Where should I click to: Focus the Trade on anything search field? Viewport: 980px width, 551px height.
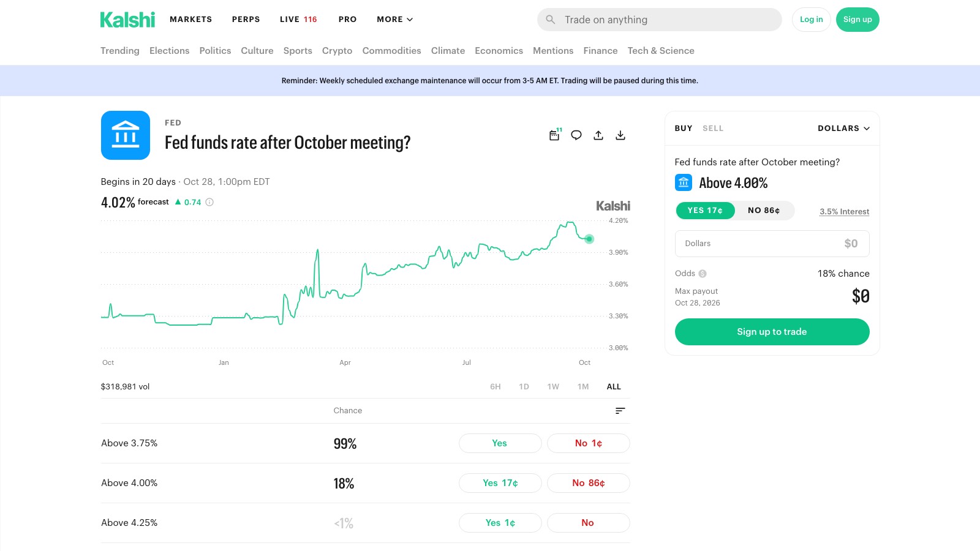click(660, 20)
